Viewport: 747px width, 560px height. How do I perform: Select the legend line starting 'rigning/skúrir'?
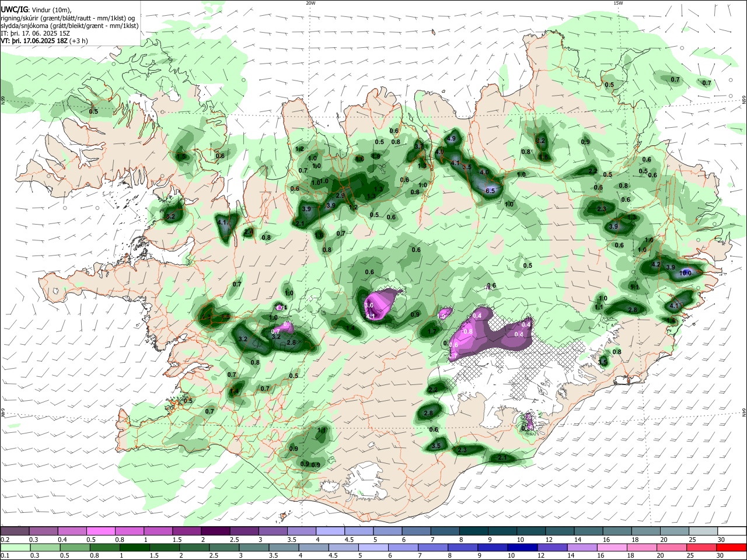click(x=68, y=17)
